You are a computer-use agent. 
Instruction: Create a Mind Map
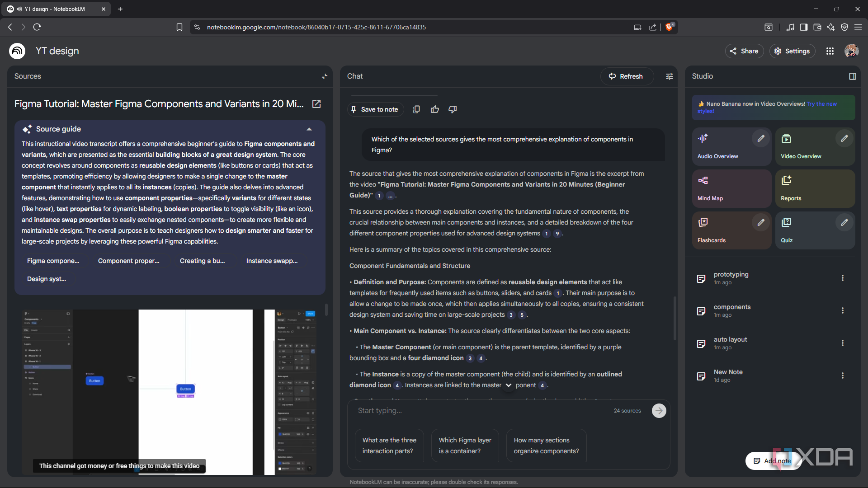tap(731, 188)
